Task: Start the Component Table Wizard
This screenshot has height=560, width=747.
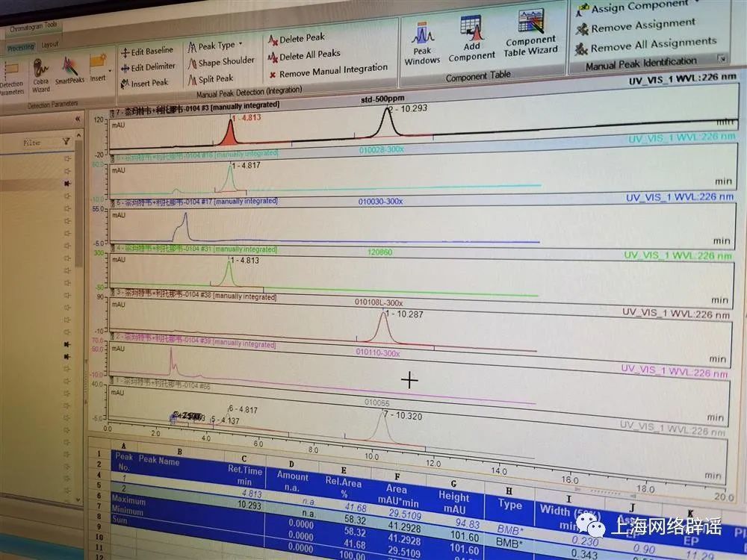Action: click(530, 34)
